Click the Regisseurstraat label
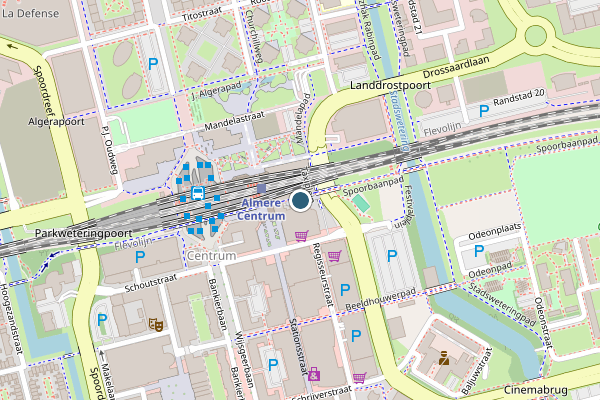The image size is (600, 400). [x=323, y=275]
